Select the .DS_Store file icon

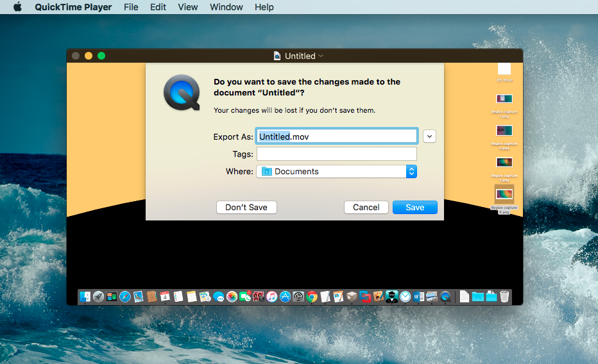504,69
